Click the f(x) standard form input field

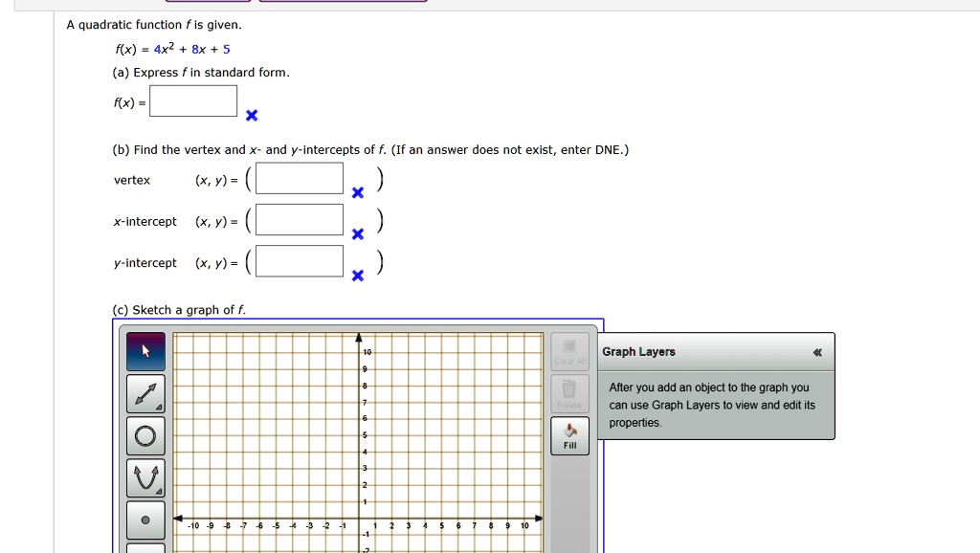tap(193, 100)
